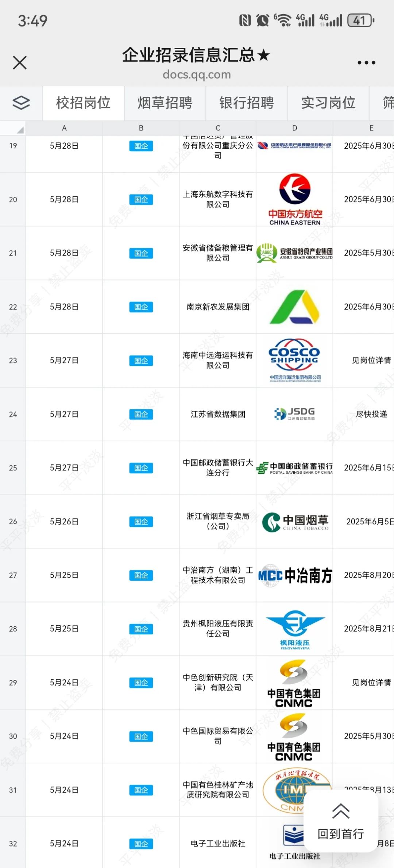Select row 29 header
Image resolution: width=394 pixels, height=868 pixels.
(x=13, y=683)
